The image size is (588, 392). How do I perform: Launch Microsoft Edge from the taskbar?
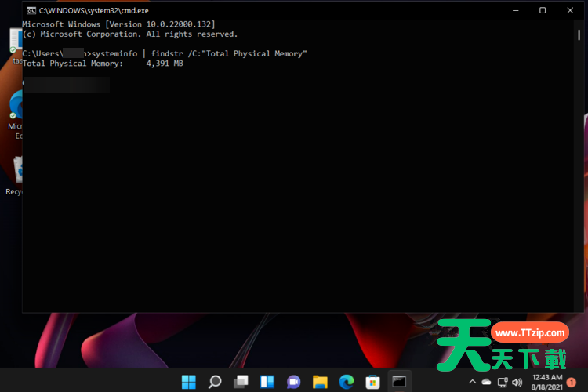click(x=347, y=382)
